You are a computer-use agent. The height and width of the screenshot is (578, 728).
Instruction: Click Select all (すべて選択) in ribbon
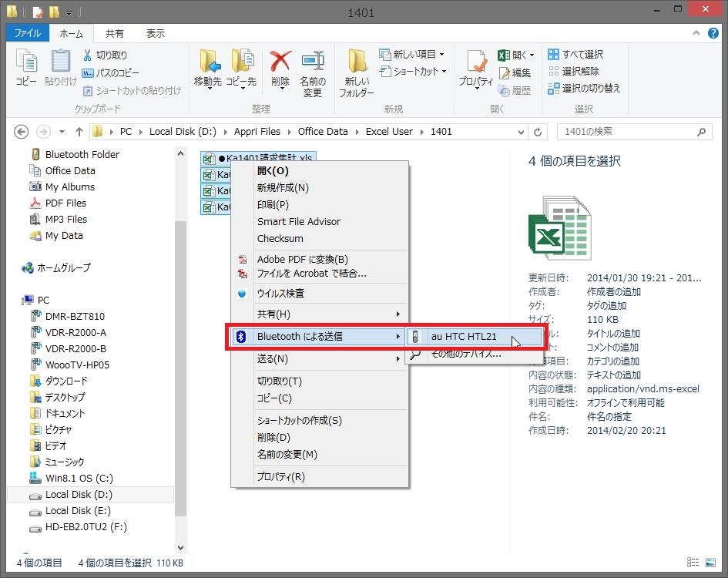point(575,55)
